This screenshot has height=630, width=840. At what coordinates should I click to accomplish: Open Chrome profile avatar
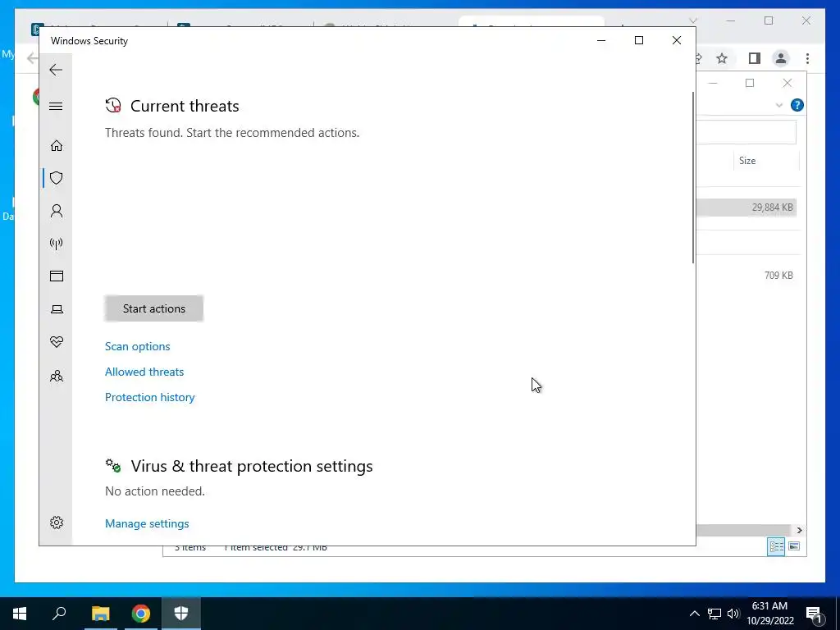781,58
